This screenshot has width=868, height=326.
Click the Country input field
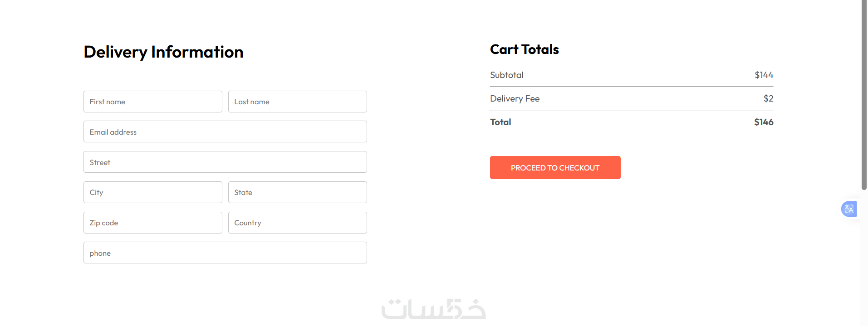coord(297,223)
